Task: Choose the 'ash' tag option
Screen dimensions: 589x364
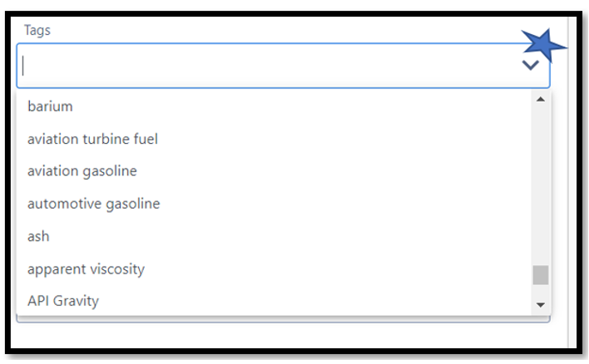Action: 38,236
